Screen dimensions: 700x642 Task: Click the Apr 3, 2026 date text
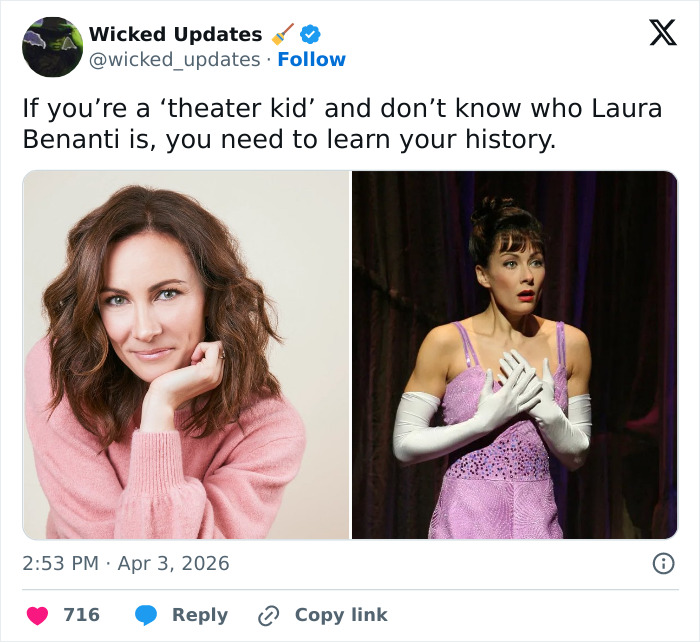(176, 564)
